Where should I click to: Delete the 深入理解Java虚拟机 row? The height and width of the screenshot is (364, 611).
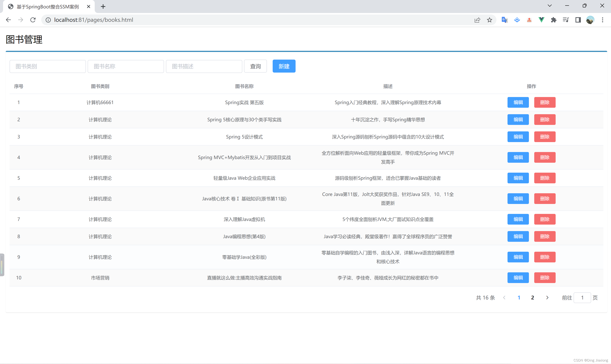click(545, 219)
